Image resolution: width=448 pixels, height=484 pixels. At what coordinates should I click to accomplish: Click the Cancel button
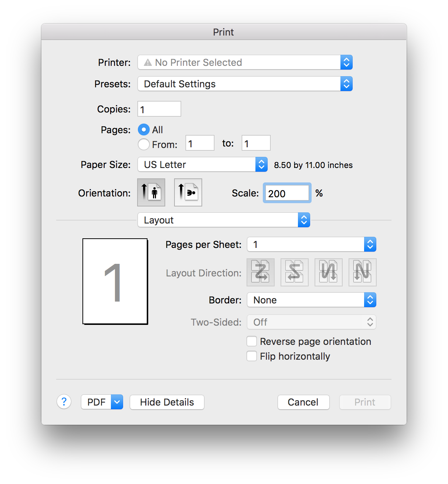tap(303, 402)
